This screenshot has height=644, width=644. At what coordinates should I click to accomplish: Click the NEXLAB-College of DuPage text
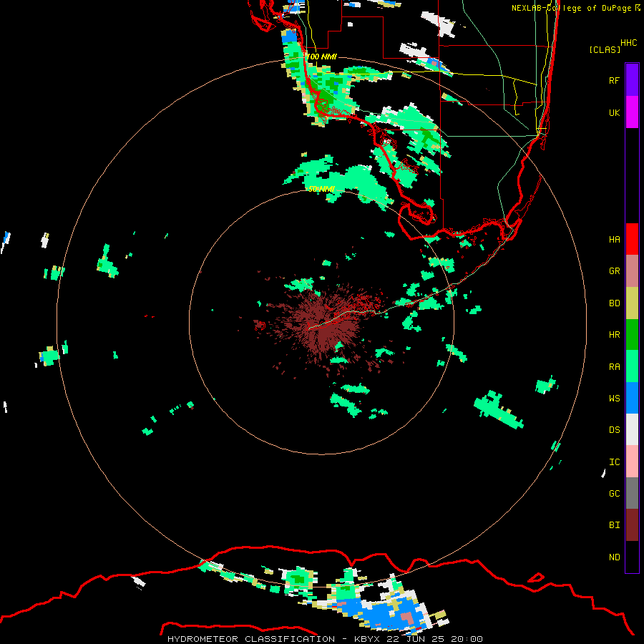[572, 8]
